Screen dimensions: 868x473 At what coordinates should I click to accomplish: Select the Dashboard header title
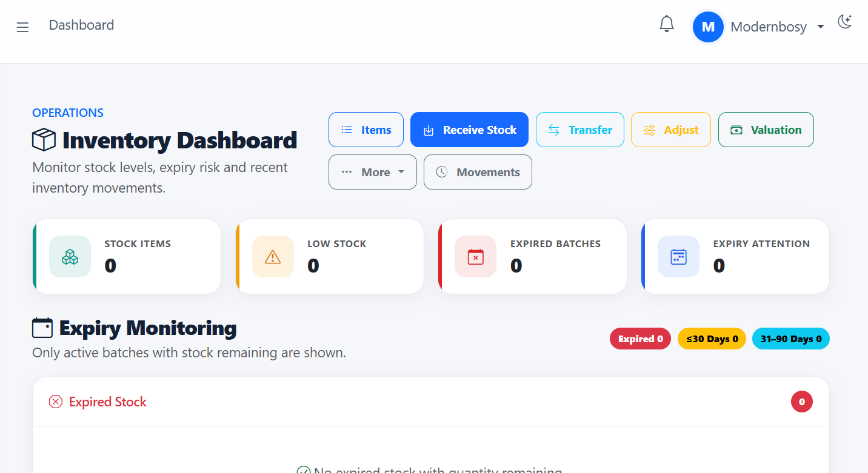[81, 25]
